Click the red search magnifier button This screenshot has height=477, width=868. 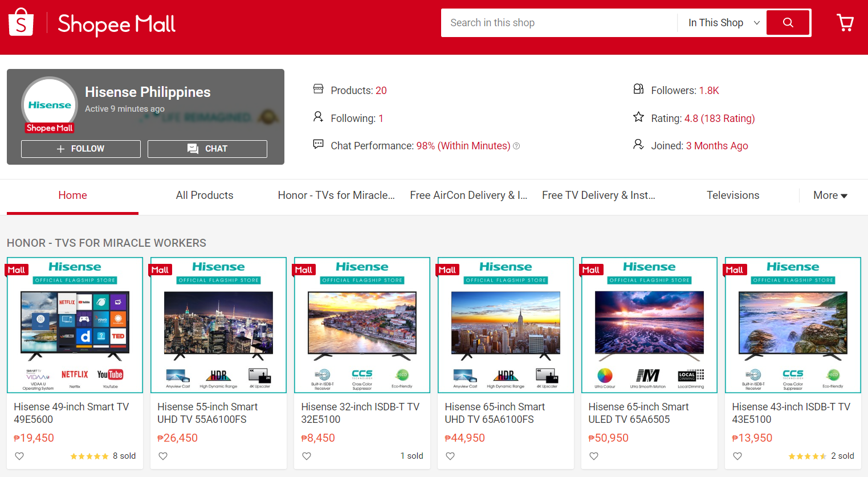click(x=788, y=23)
